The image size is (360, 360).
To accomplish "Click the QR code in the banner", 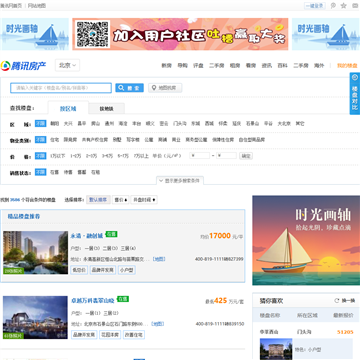I will click(x=93, y=34).
